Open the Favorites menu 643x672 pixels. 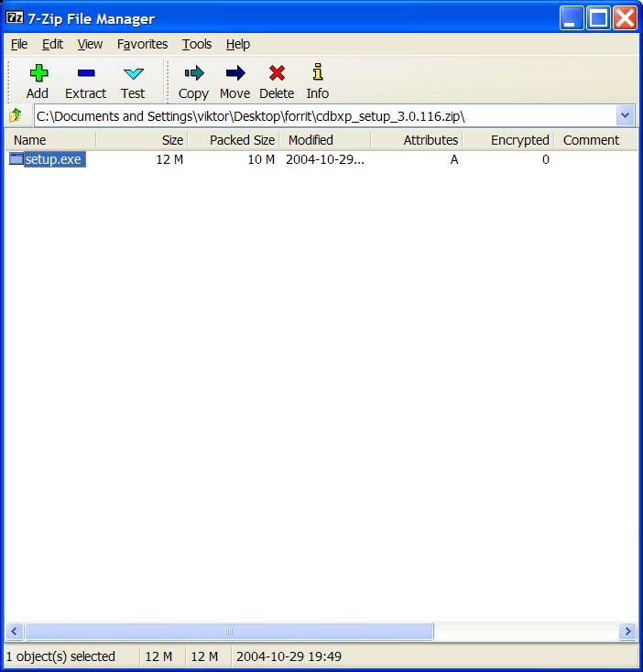click(x=142, y=44)
